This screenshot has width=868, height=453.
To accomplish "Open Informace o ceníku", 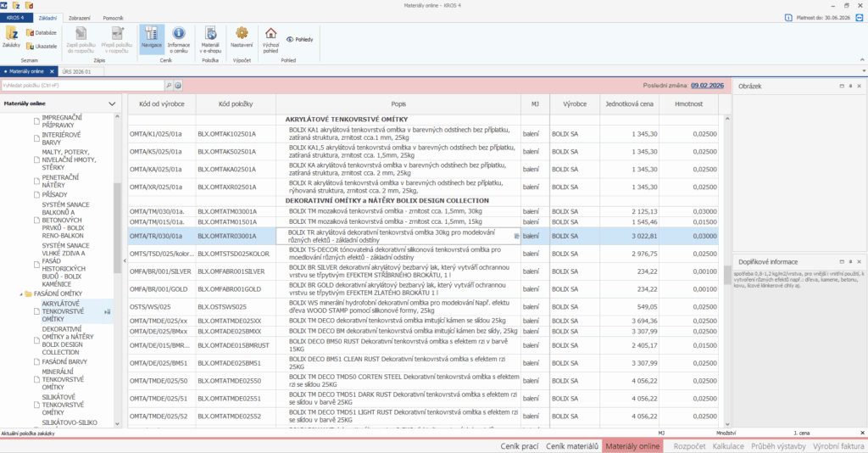I will click(x=179, y=38).
